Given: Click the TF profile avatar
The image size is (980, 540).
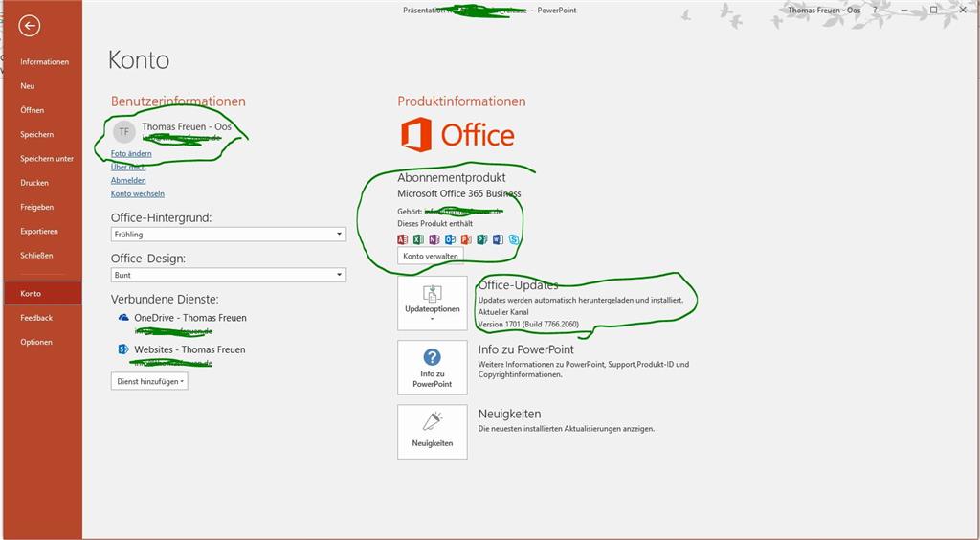Looking at the screenshot, I should coord(124,131).
